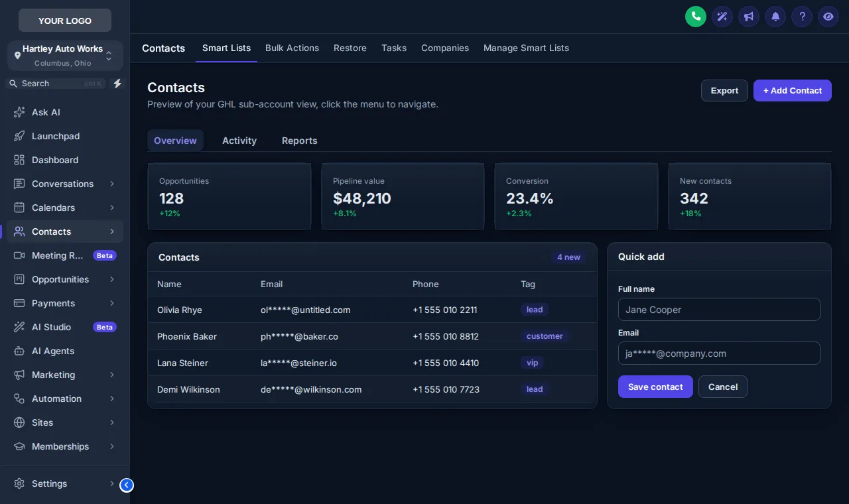Screen dimensions: 849x504
Task: Open Sites in the sidebar
Action: [65, 422]
